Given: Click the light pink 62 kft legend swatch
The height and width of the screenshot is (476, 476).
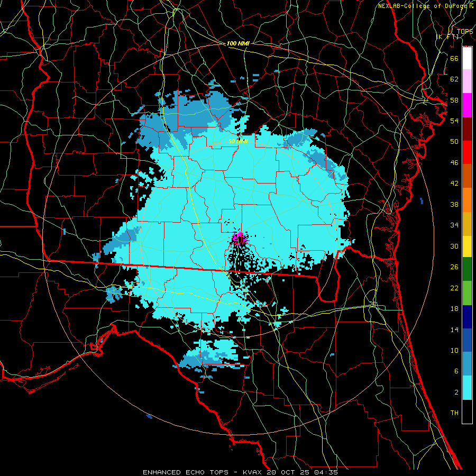Looking at the screenshot, I should pos(467,81).
